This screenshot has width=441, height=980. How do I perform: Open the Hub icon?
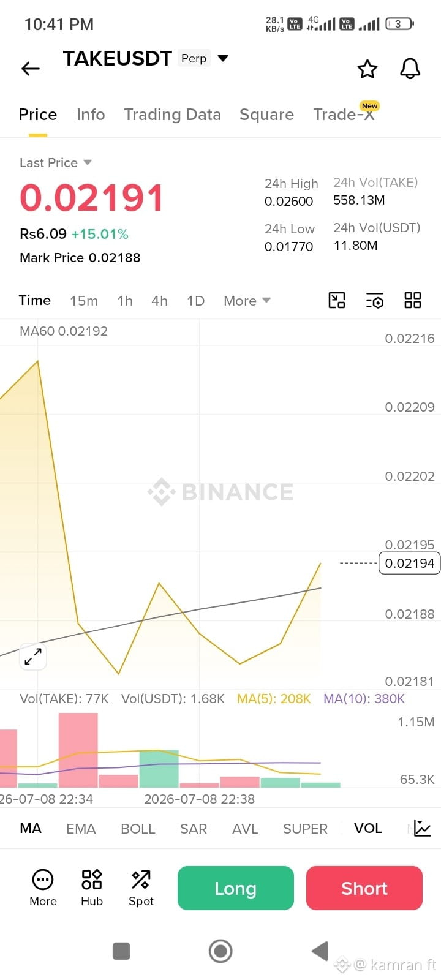[92, 888]
